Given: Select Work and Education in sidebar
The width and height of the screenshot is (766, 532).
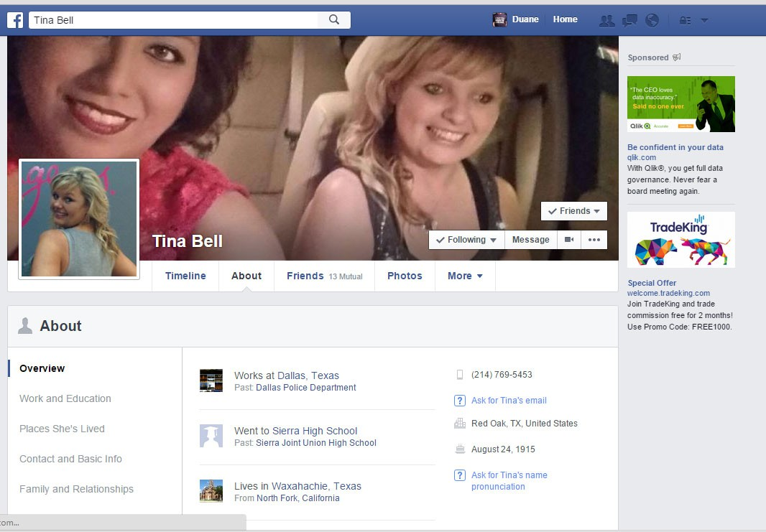Looking at the screenshot, I should (65, 398).
